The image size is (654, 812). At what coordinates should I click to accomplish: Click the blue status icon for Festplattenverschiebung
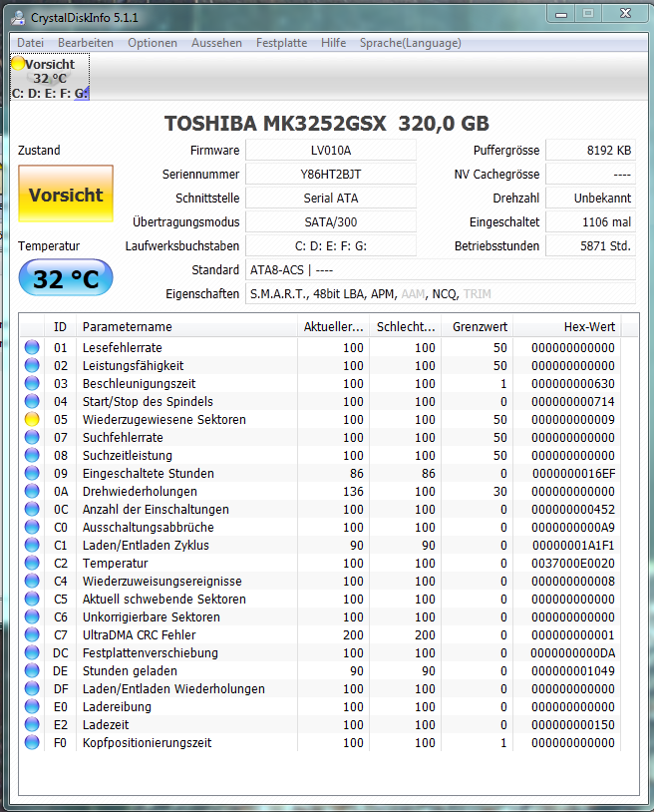click(32, 652)
